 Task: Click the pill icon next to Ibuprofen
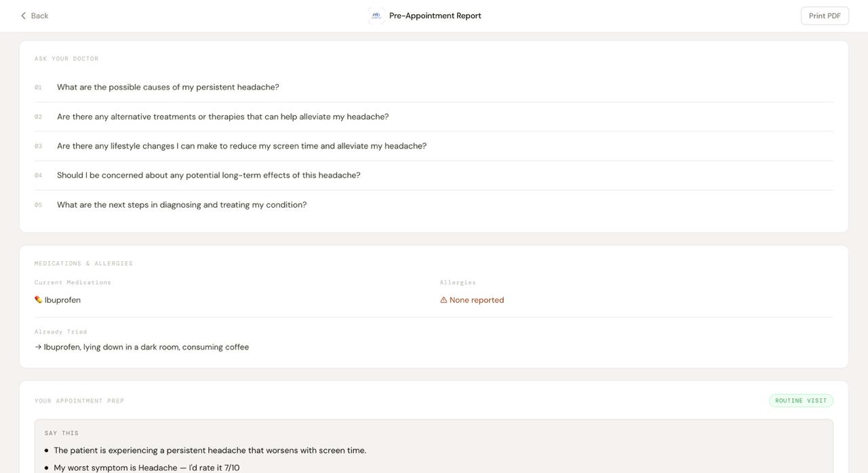pos(39,300)
